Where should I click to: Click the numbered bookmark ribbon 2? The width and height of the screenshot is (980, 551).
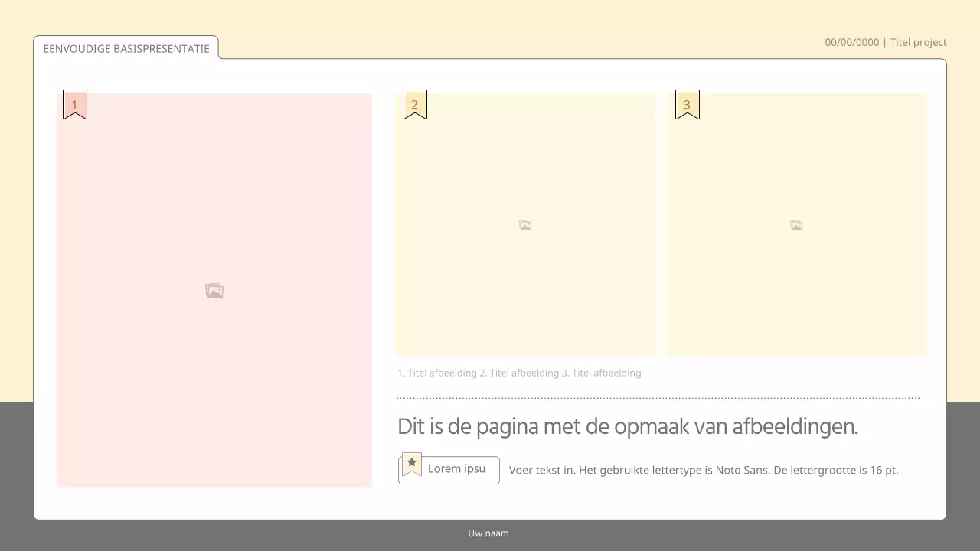tap(414, 104)
